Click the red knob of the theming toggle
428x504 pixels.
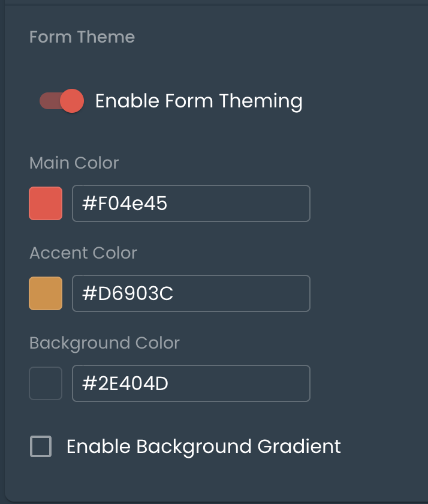tap(72, 101)
